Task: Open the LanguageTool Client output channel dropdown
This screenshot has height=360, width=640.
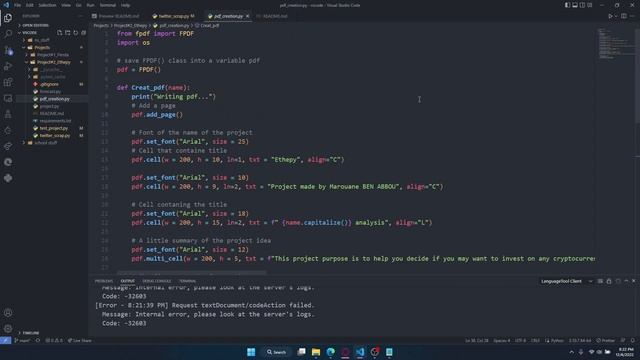Action: point(566,281)
